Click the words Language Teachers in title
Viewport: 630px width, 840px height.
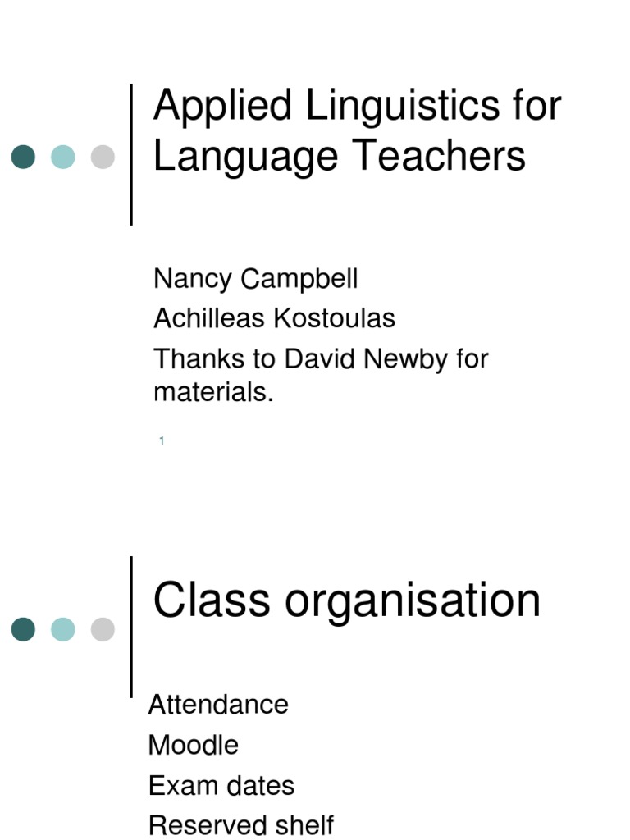coord(339,155)
